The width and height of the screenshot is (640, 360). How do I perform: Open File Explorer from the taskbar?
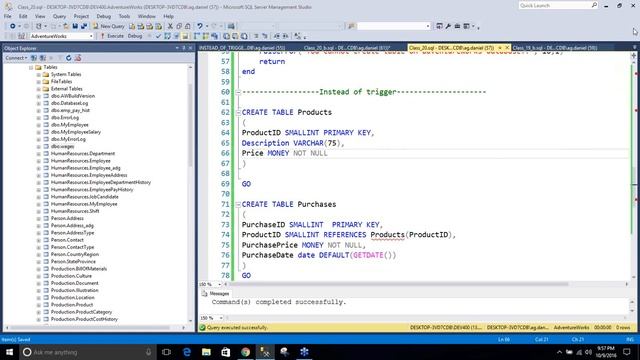[x=206, y=352]
